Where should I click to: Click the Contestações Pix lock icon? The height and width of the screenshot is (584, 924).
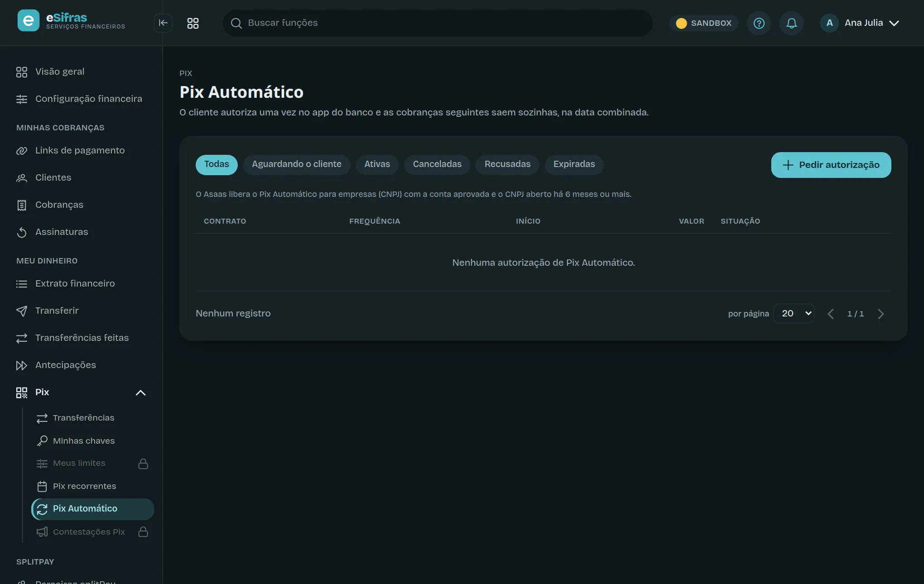point(143,531)
